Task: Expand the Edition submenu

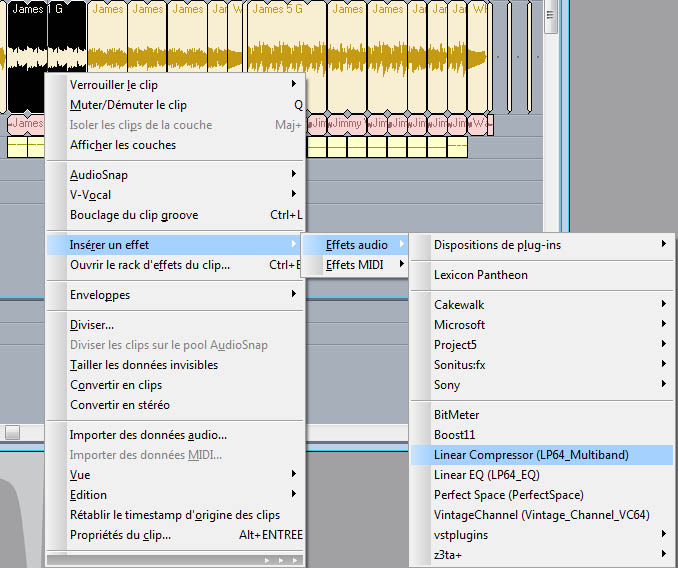Action: [175, 495]
